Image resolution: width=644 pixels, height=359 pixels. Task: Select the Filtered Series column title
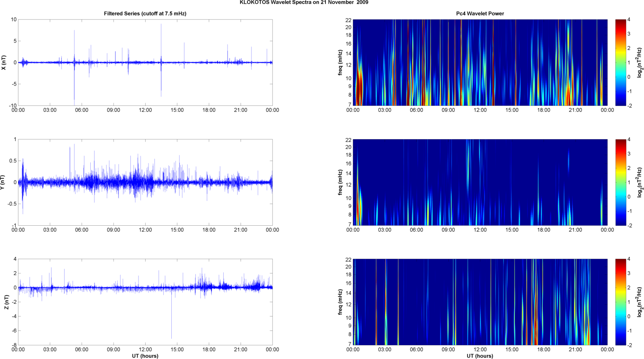pyautogui.click(x=145, y=13)
